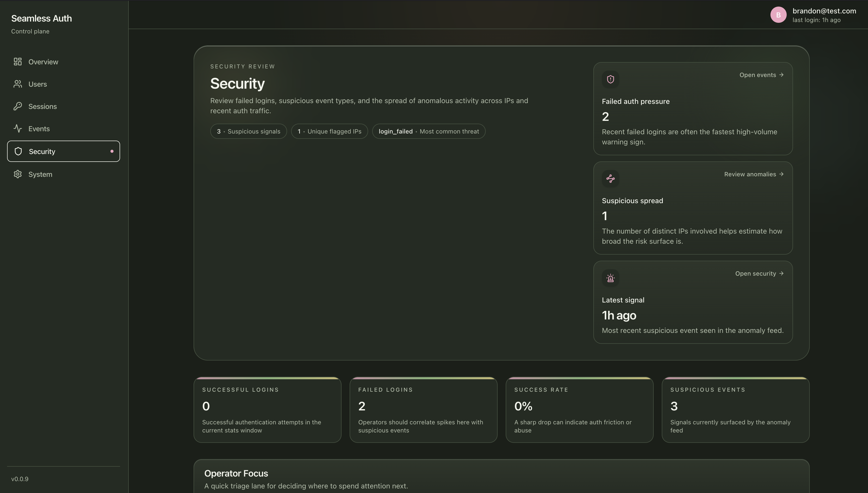Click the SECURITY REVIEW label
Viewport: 868px width, 493px height.
click(x=242, y=66)
